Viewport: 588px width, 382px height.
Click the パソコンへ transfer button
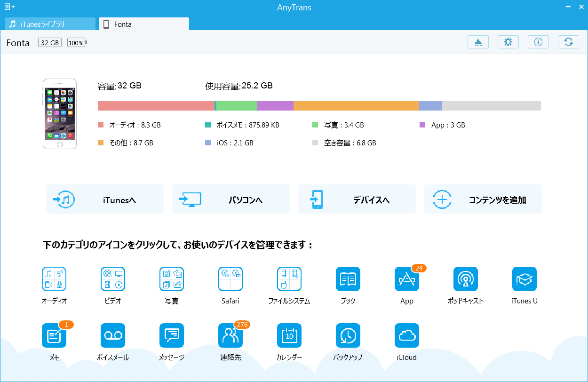[231, 199]
